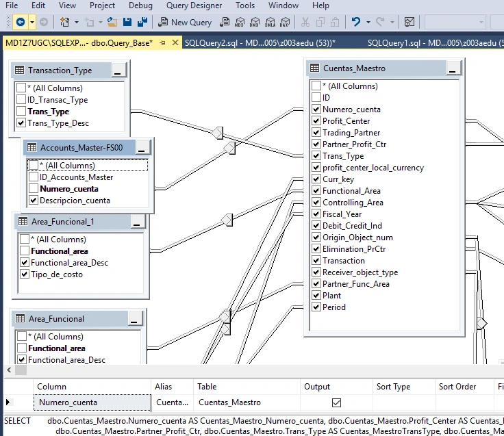Navigate backward with the blue arrow
Viewport: 504px width, 436px height.
point(21,22)
